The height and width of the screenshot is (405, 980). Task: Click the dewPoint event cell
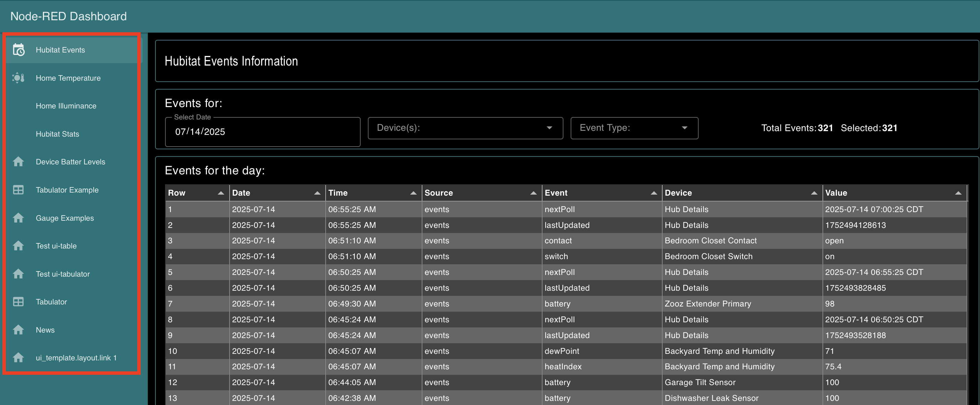602,351
